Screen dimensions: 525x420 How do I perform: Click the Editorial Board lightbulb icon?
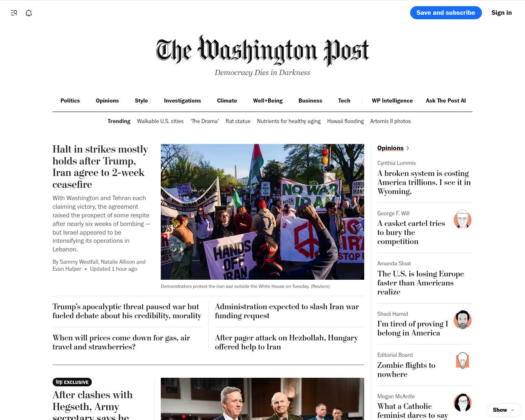tap(463, 361)
